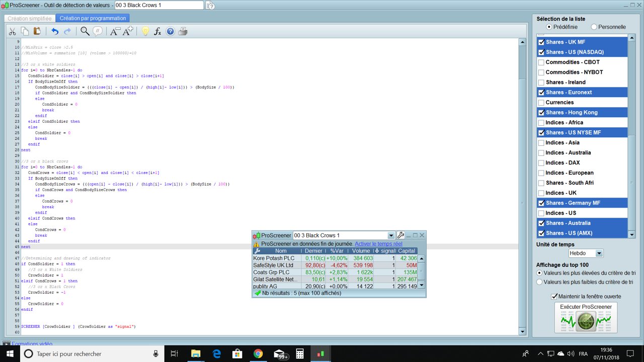Click the screener name input field
644x362 pixels.
(x=159, y=6)
